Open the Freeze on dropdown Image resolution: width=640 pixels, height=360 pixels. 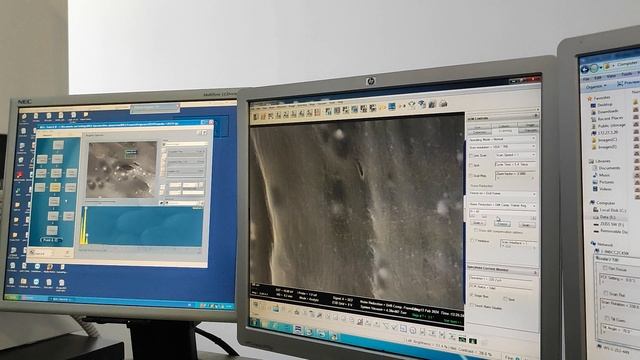pos(502,194)
